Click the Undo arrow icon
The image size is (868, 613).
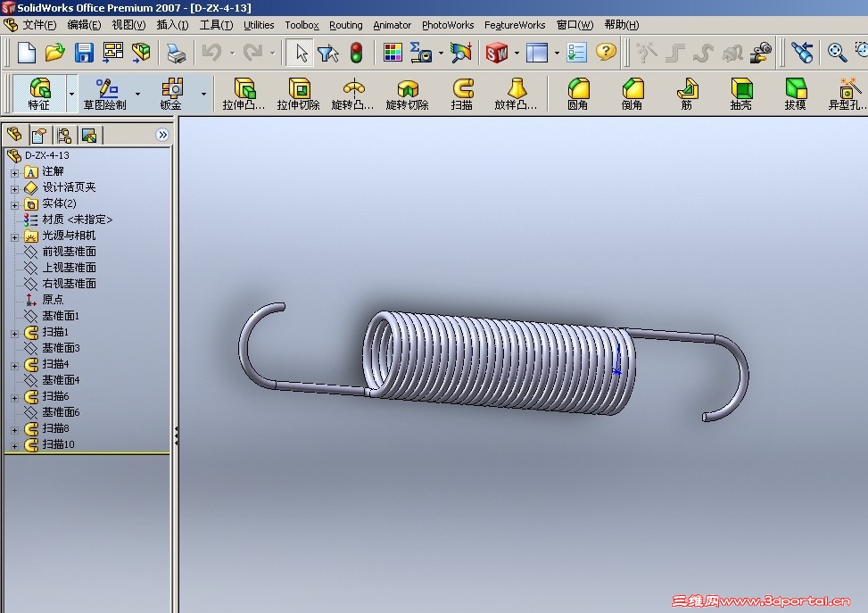(x=211, y=54)
